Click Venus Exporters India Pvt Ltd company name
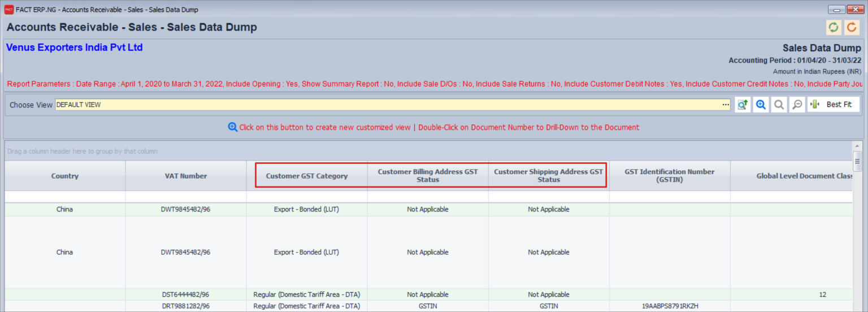Viewport: 868px width, 312px height. point(75,47)
